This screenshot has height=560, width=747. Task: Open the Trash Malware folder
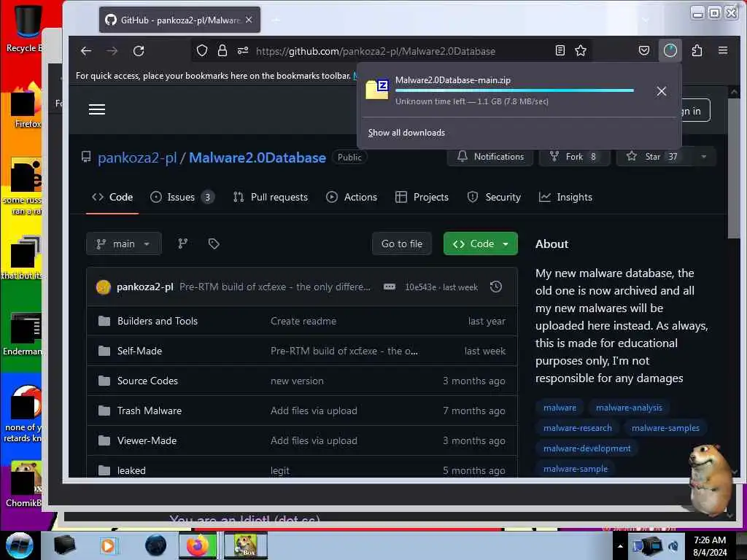149,411
